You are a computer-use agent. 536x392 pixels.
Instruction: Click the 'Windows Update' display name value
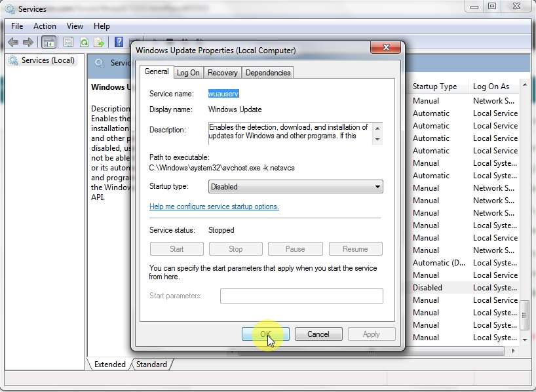235,109
